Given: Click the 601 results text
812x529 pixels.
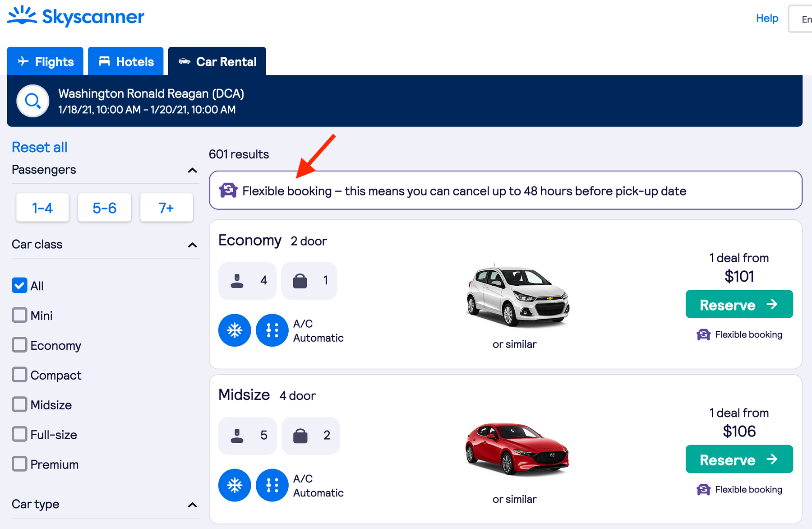Looking at the screenshot, I should (239, 154).
